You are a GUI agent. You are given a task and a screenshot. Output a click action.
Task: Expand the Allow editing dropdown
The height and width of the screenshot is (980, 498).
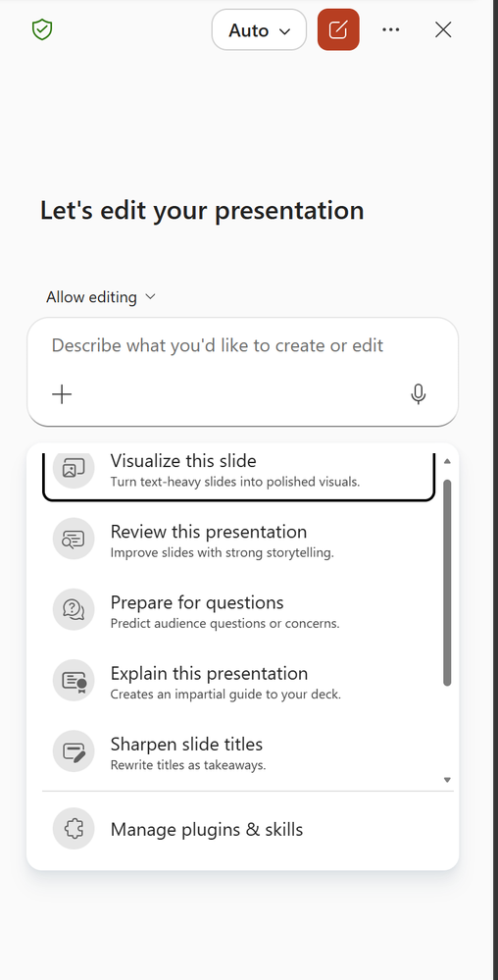(x=101, y=297)
